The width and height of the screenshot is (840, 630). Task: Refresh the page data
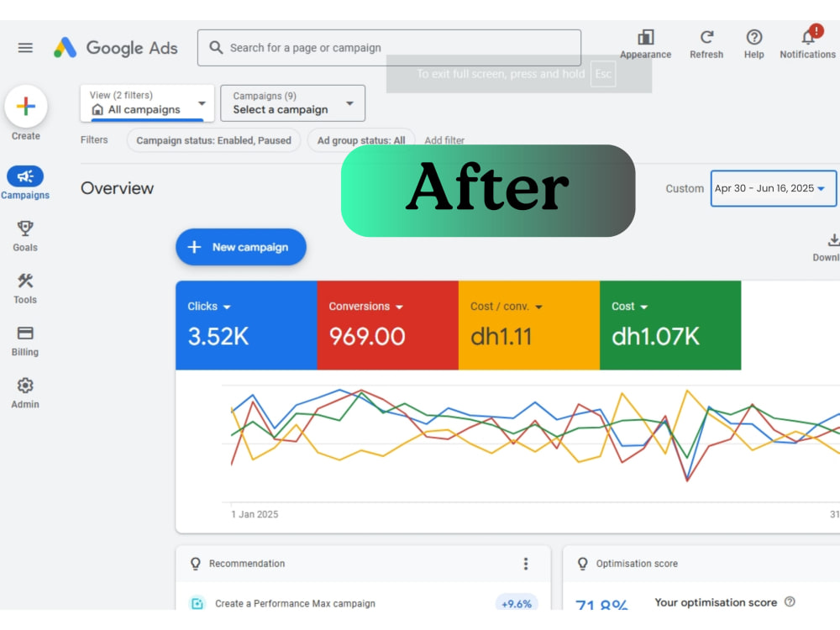click(706, 44)
